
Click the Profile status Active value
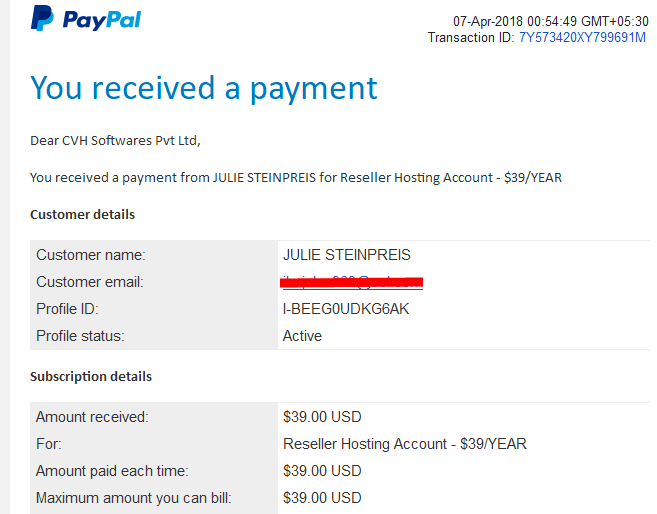click(x=302, y=336)
